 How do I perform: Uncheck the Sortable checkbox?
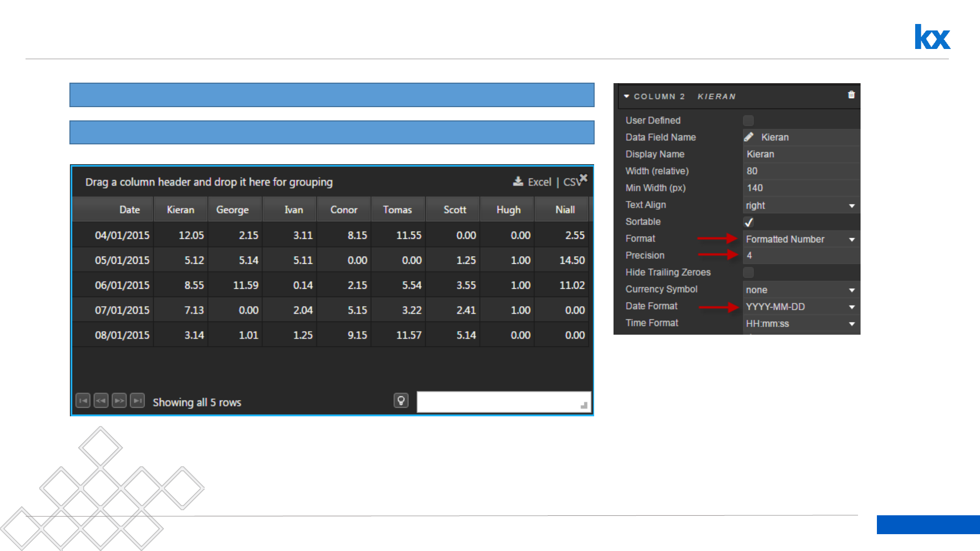[x=748, y=222]
